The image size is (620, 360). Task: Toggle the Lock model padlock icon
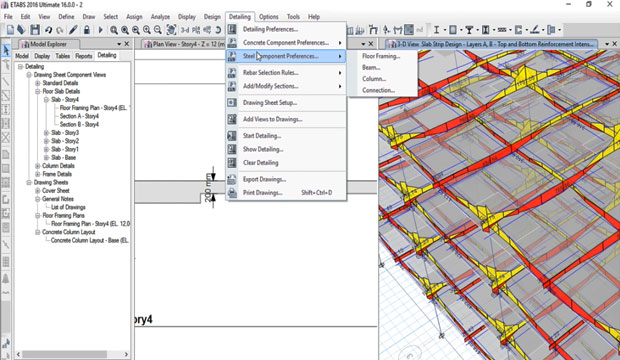tap(87, 30)
